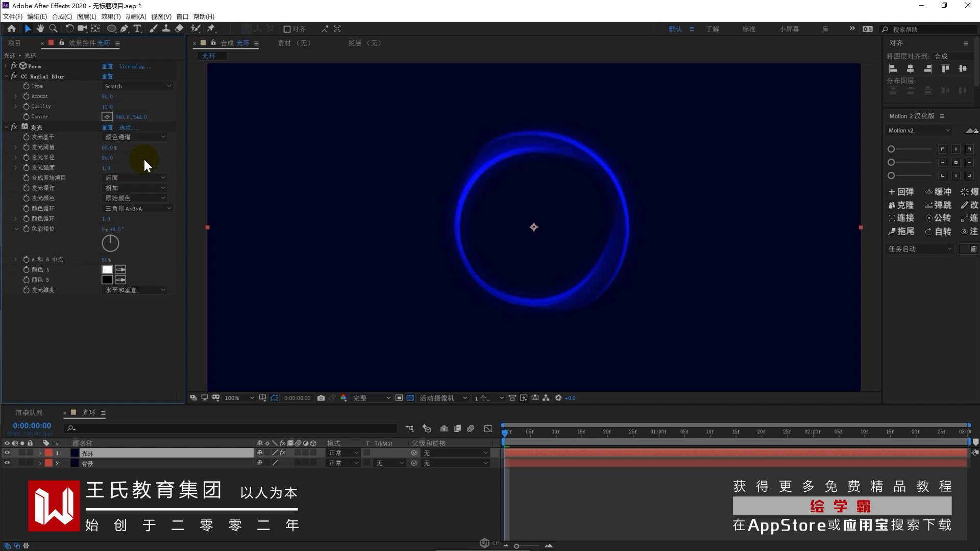
Task: Click the Home icon in toolbar
Action: tap(11, 29)
